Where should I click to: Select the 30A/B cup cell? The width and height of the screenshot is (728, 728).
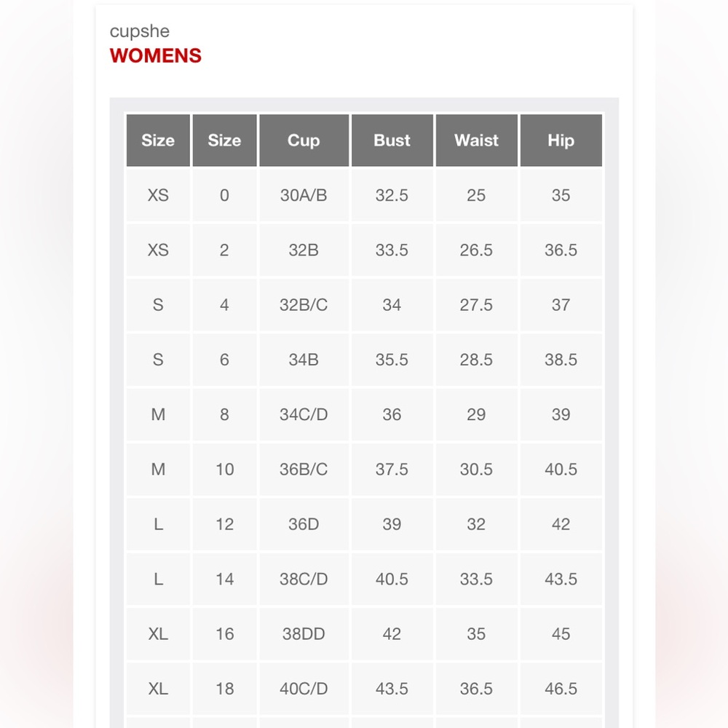(x=304, y=195)
